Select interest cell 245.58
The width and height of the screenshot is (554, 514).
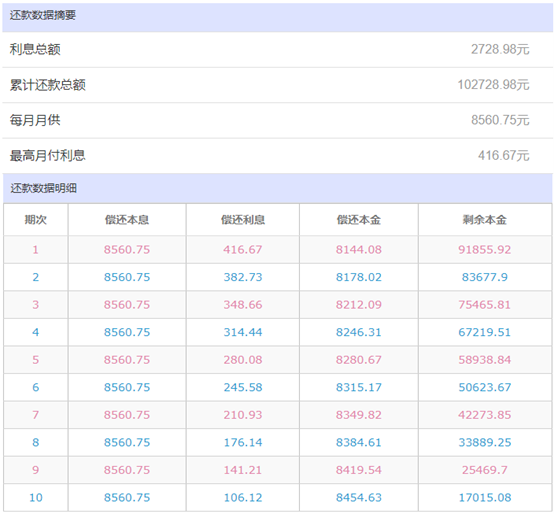[x=243, y=388]
